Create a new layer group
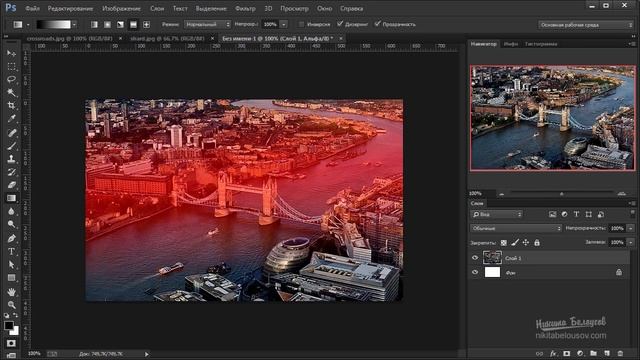Viewport: 640px width, 360px height. coord(593,353)
